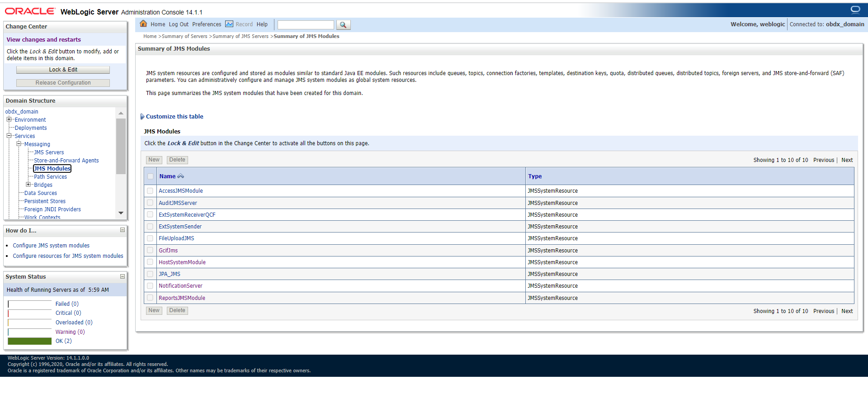Select Persistent Stores tree item
This screenshot has width=868, height=394.
[x=45, y=201]
